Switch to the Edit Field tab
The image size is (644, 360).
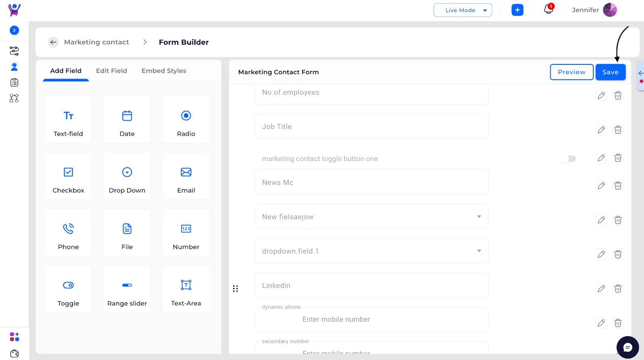point(111,71)
